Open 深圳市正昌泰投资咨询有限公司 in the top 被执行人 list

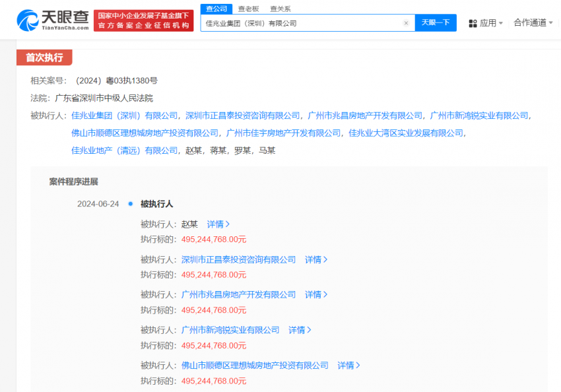pos(242,115)
